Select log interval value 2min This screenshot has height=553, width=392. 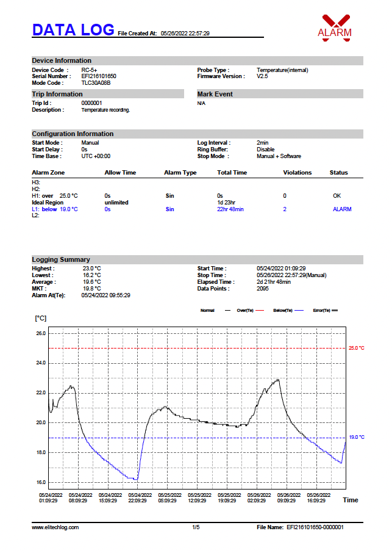pyautogui.click(x=262, y=143)
